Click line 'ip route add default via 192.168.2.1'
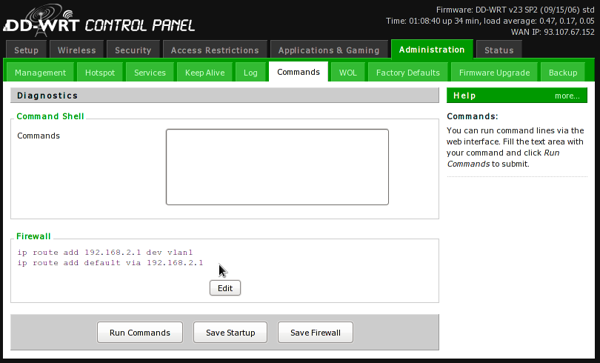 click(x=110, y=263)
